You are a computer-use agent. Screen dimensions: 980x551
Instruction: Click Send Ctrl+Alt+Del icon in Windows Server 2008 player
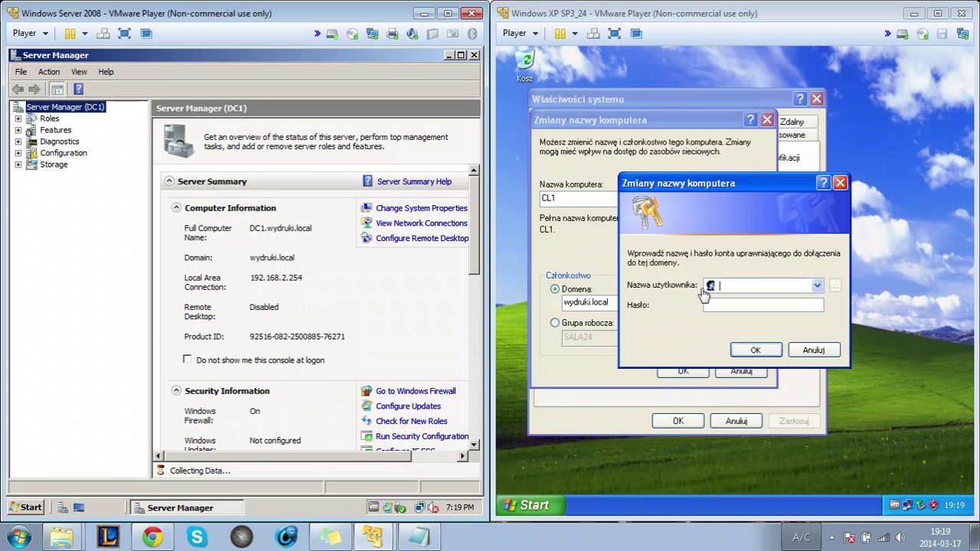point(103,34)
